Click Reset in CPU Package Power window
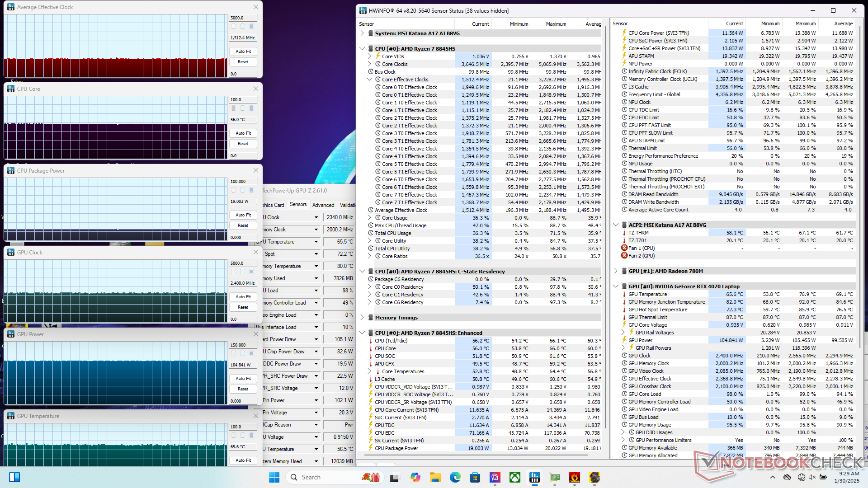Screen dimensions: 868x488 point(243,225)
